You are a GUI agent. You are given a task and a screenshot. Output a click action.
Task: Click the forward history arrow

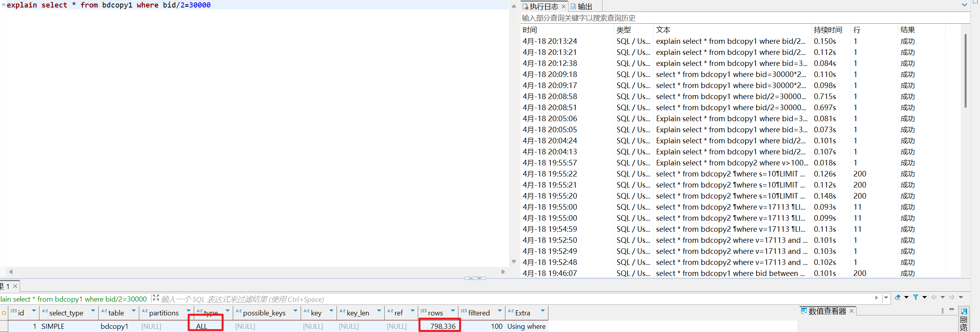click(x=952, y=297)
